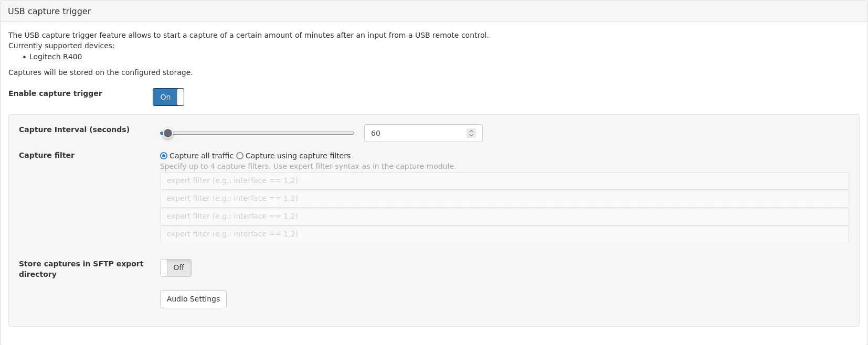Click the right end of the interval slider track
868x345 pixels.
point(352,133)
